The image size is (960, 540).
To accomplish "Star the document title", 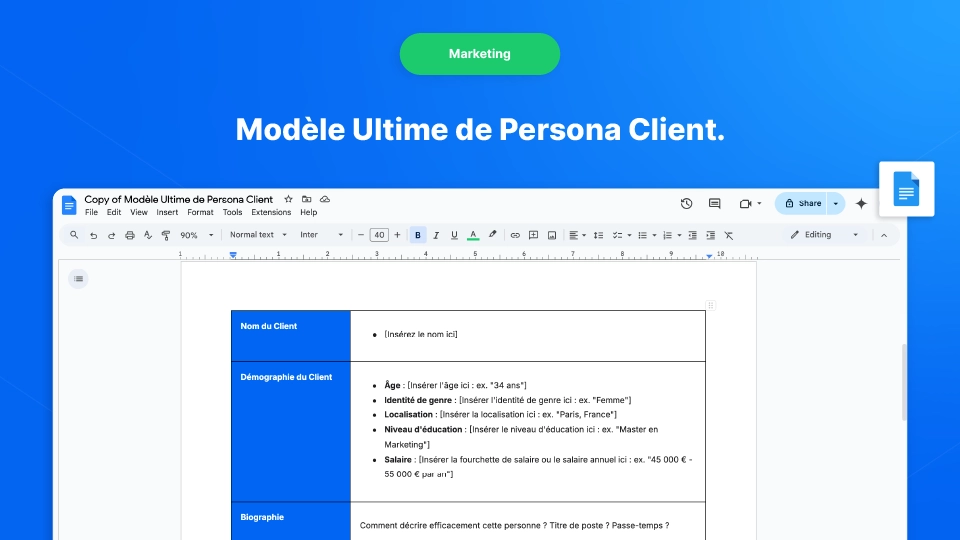I will point(288,199).
